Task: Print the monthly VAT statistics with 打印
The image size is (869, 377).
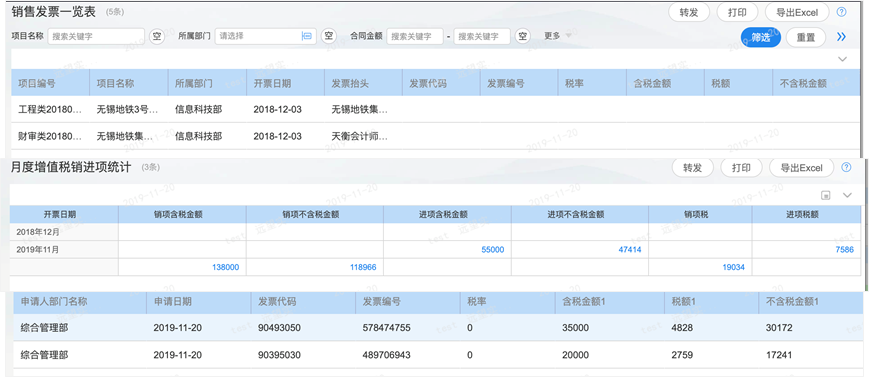Action: [742, 167]
